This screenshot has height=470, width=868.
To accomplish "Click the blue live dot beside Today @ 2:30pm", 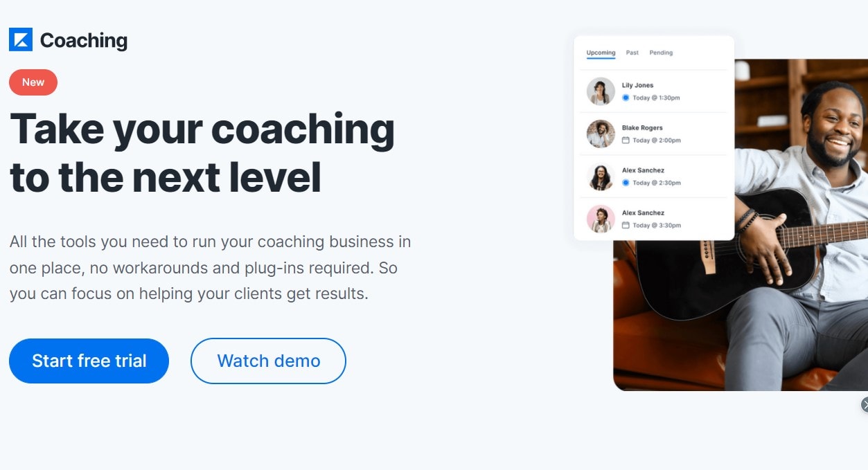I will coord(626,183).
